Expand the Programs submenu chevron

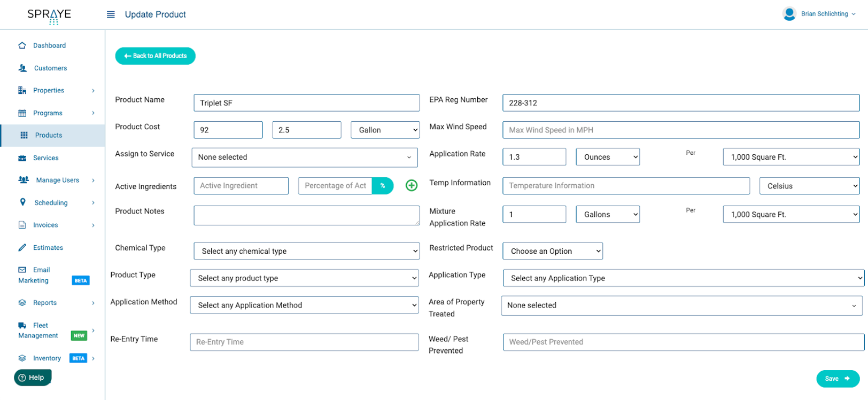[93, 113]
